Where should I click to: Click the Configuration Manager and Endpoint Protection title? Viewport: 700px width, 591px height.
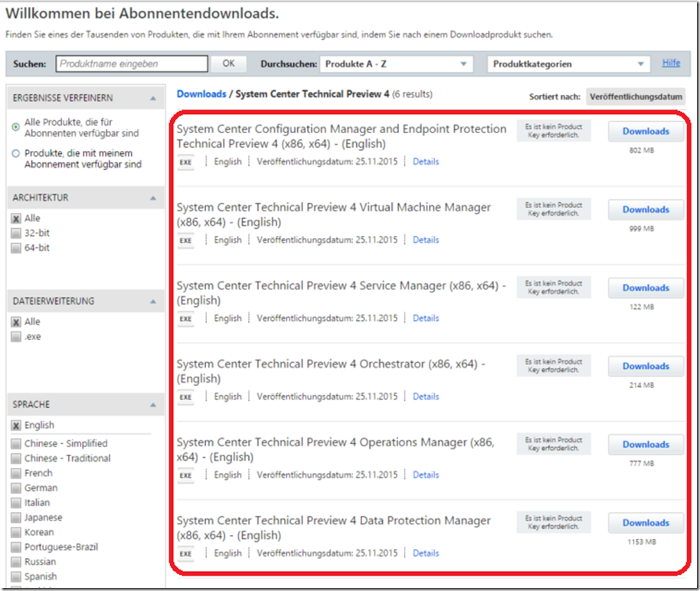coord(342,136)
